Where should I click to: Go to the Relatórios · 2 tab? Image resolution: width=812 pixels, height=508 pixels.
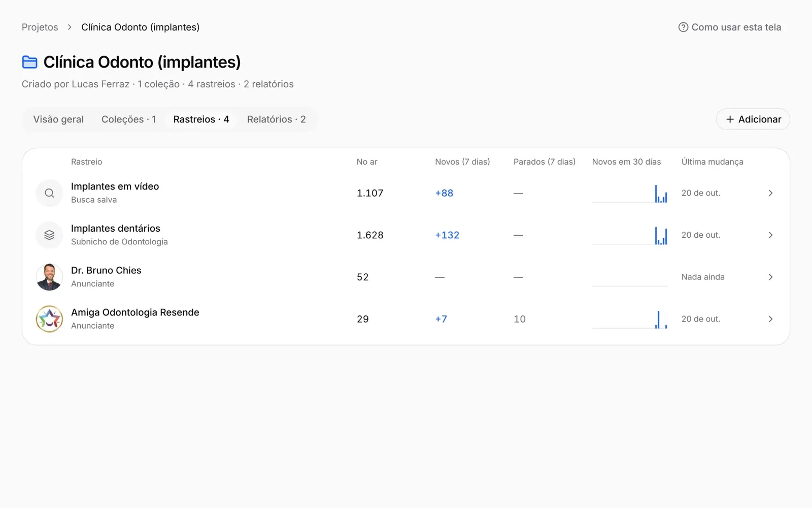tap(277, 119)
